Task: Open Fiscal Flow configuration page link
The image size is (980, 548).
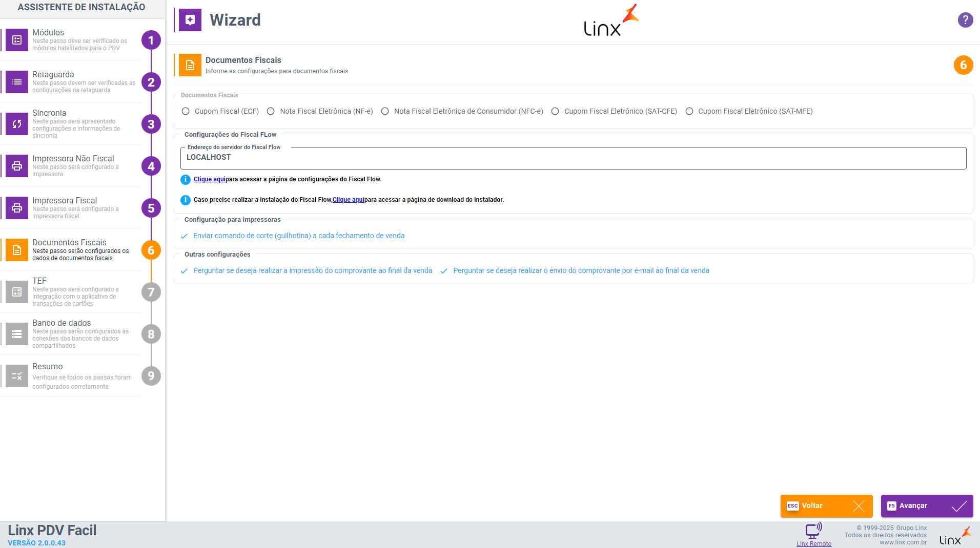Action: pos(210,179)
